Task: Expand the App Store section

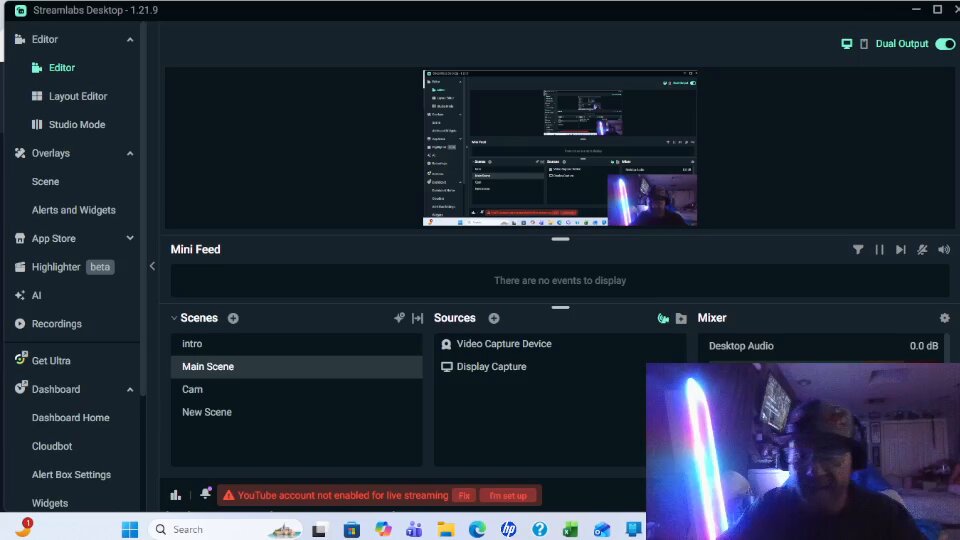Action: (130, 238)
